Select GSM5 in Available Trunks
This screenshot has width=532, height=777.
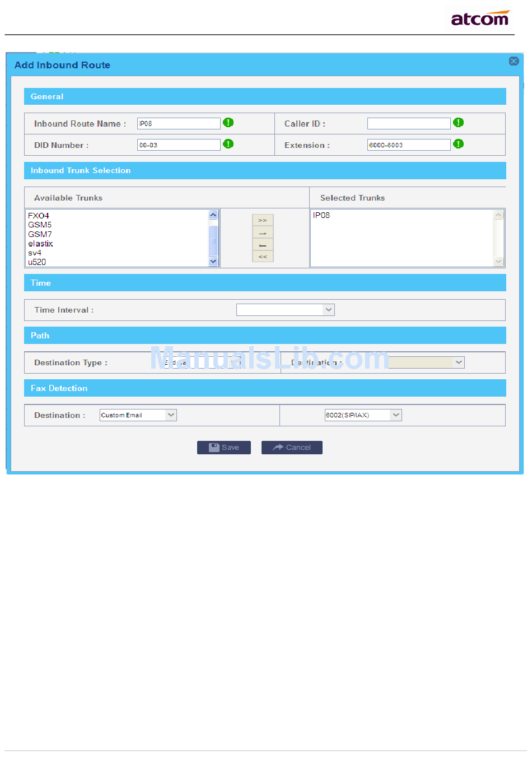click(40, 225)
